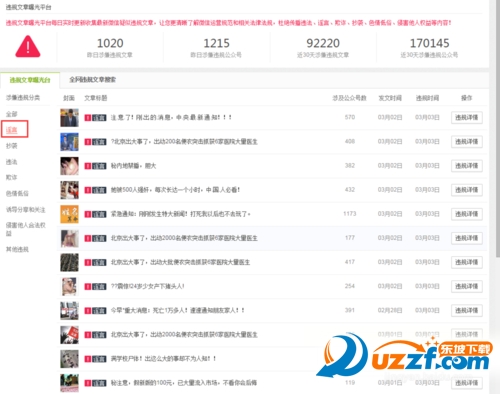Screen dimensions: 500x394
Task: Click the vertical page scrollbar
Action: pyautogui.click(x=497, y=128)
